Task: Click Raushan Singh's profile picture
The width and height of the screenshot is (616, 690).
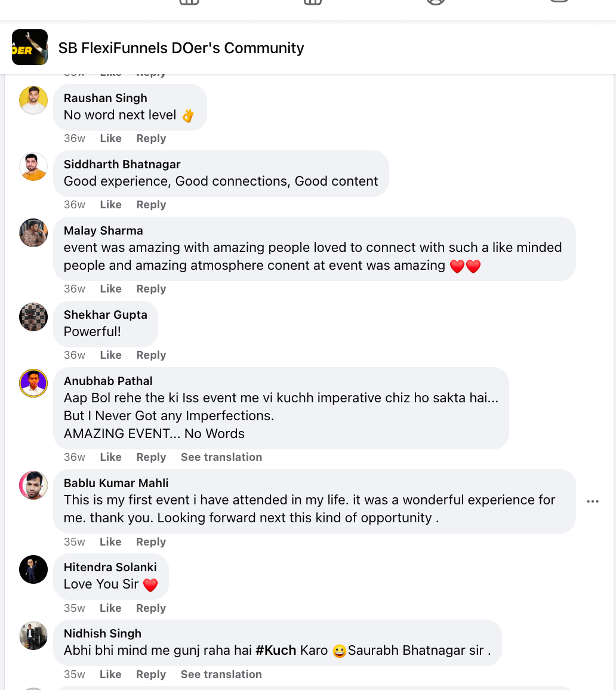Action: point(33,100)
